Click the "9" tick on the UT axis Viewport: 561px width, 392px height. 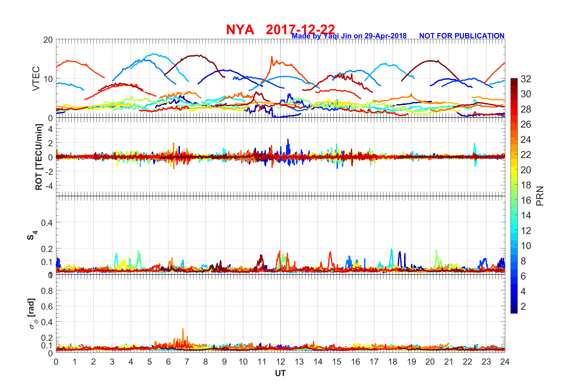[224, 362]
